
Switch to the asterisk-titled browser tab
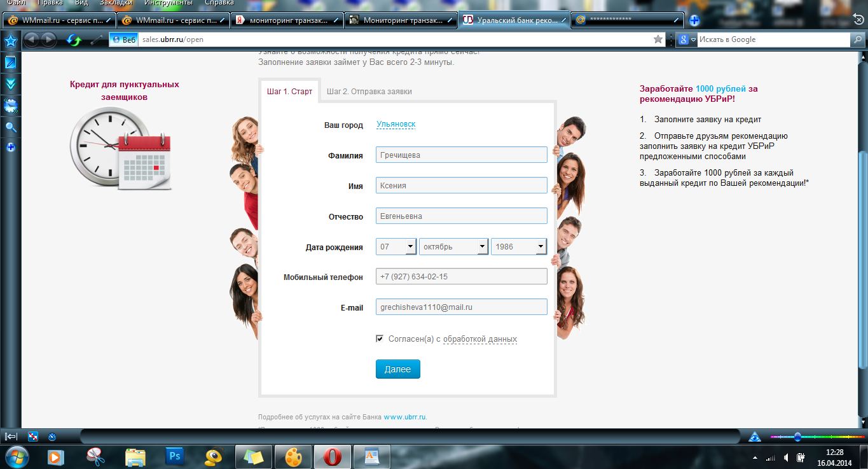tap(628, 20)
